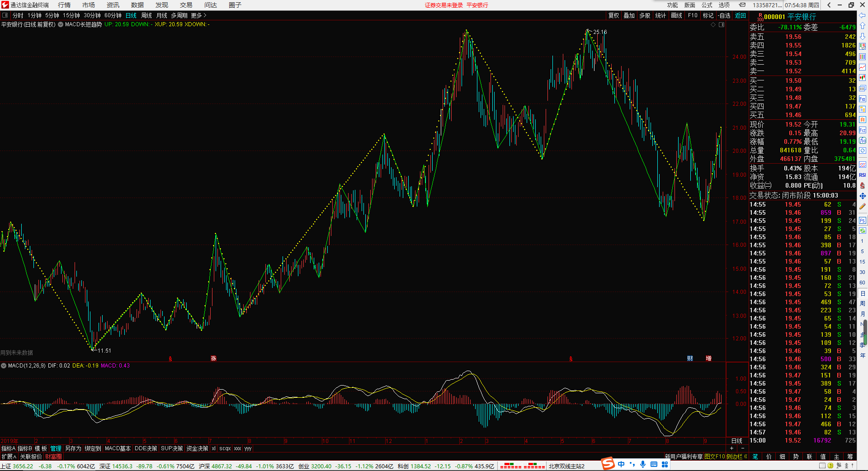The image size is (868, 471).
Task: Toggle the MACD长短趋势 indicator round marker
Action: click(61, 24)
